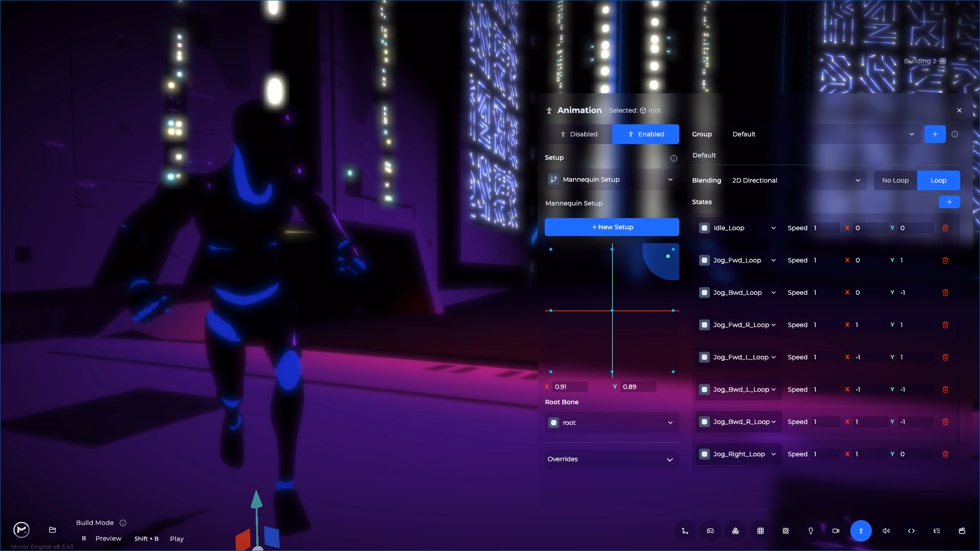Switch to Preview mode
Image resolution: width=980 pixels, height=551 pixels.
(108, 538)
